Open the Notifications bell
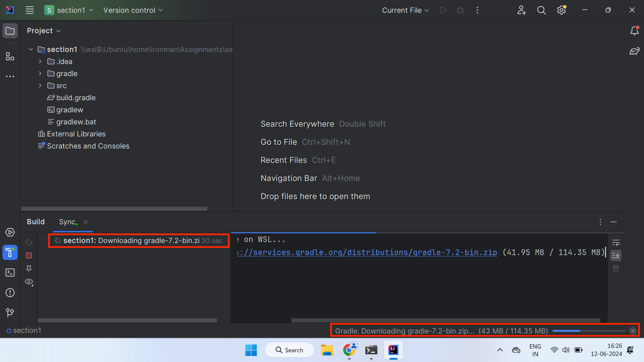 point(634,31)
